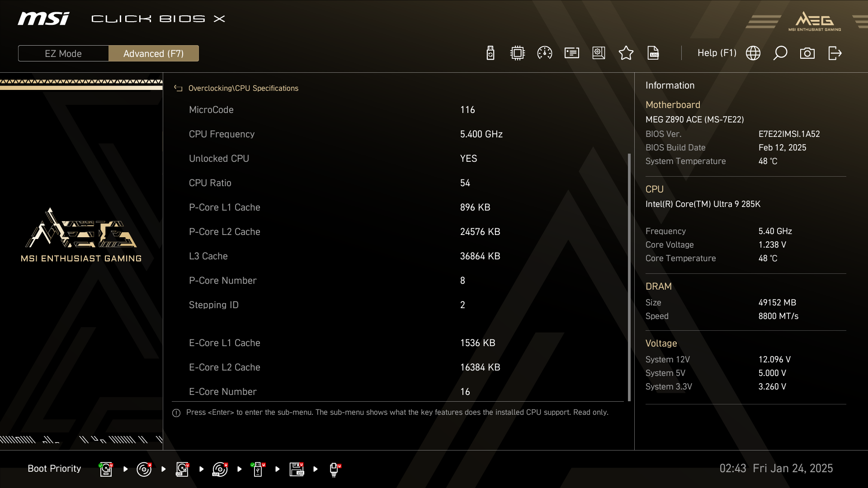This screenshot has width=868, height=488.
Task: Select Advanced (F7) mode tab
Action: coord(154,53)
